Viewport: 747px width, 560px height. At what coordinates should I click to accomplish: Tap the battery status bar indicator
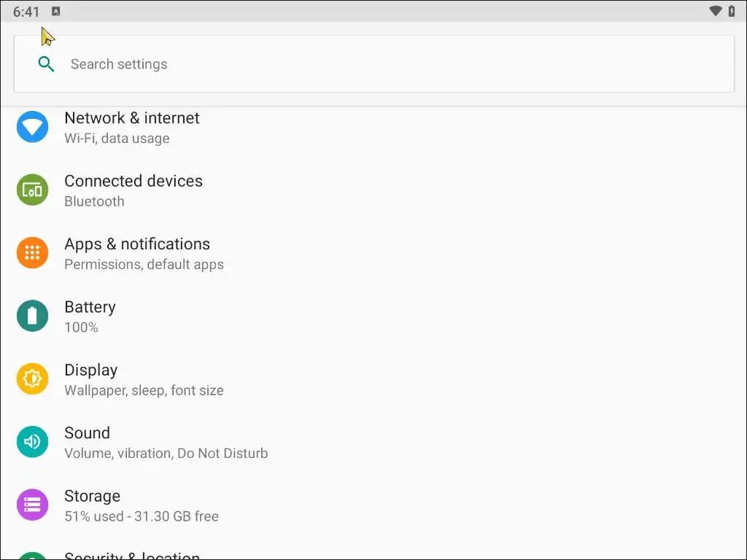point(732,11)
